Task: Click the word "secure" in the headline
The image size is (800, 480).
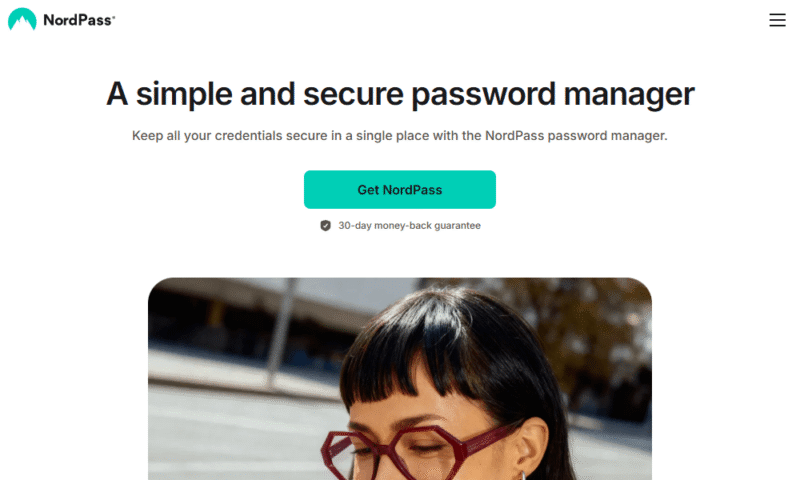Action: 353,95
